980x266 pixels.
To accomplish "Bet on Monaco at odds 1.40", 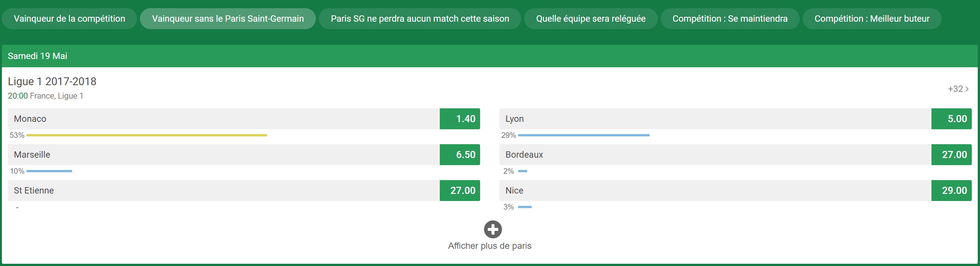I will (x=460, y=119).
